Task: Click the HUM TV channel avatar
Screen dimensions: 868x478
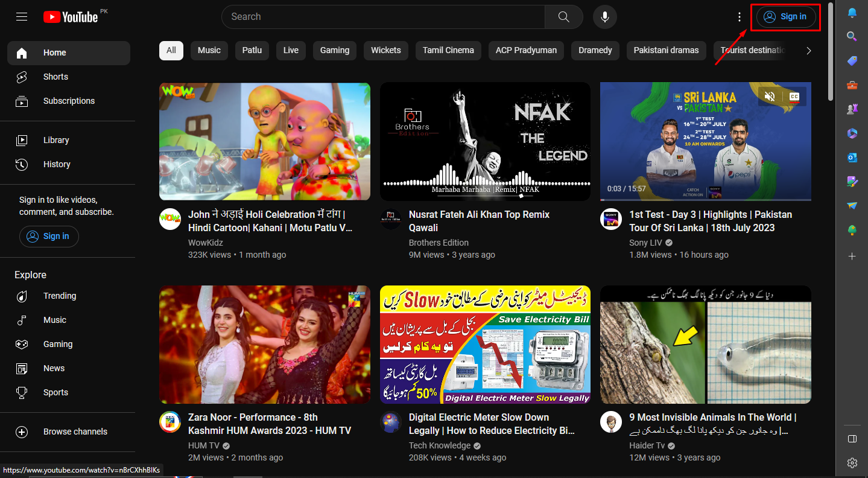Action: point(170,422)
